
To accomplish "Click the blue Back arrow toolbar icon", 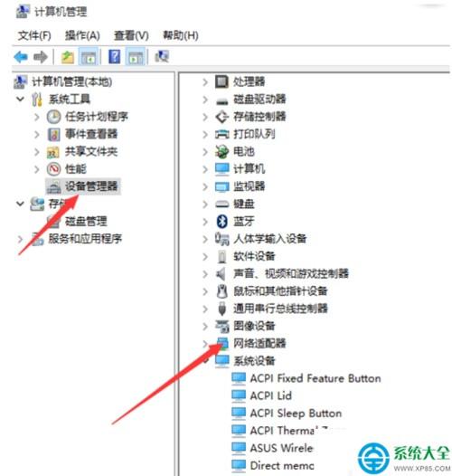I will click(21, 57).
